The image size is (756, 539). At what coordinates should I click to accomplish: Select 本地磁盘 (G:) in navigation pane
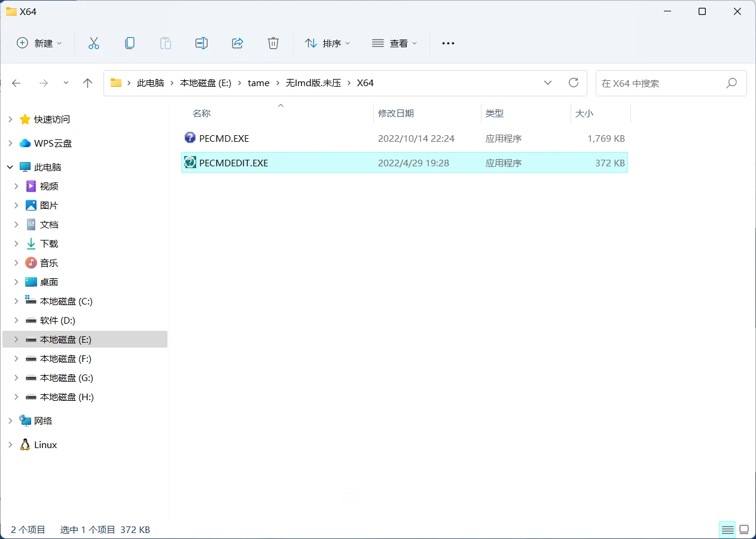66,377
